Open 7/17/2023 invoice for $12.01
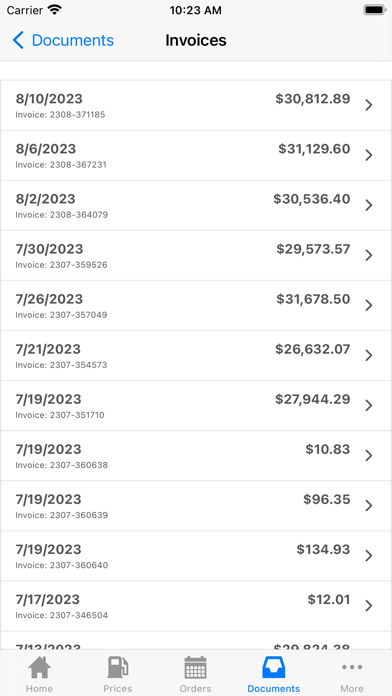Viewport: 392px width, 696px height. (x=196, y=606)
